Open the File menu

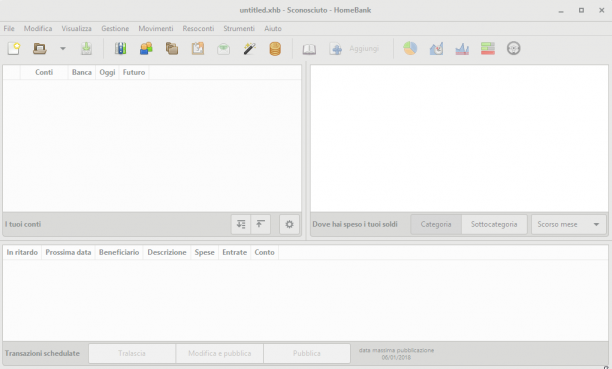click(9, 29)
